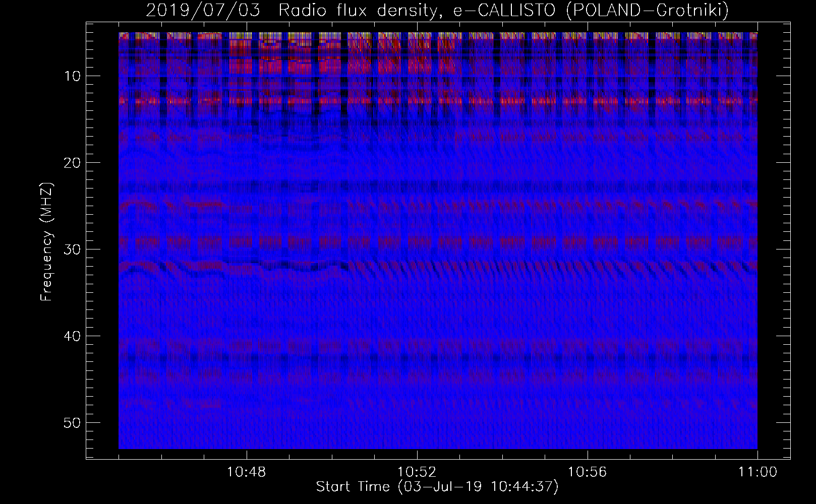Click the frequency tick label '10'
The width and height of the screenshot is (816, 504).
click(73, 76)
